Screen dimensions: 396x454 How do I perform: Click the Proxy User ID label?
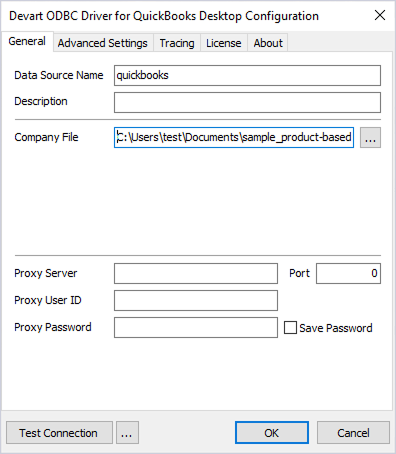coord(48,300)
